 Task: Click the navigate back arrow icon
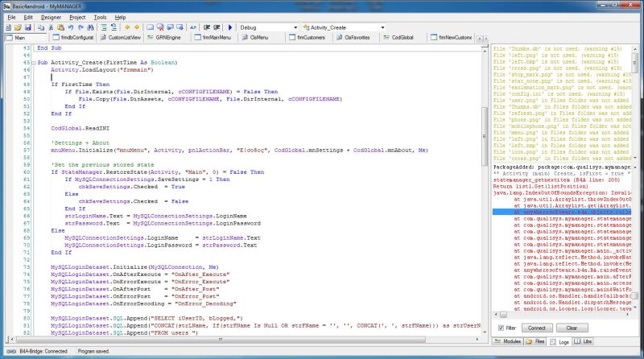pos(127,27)
